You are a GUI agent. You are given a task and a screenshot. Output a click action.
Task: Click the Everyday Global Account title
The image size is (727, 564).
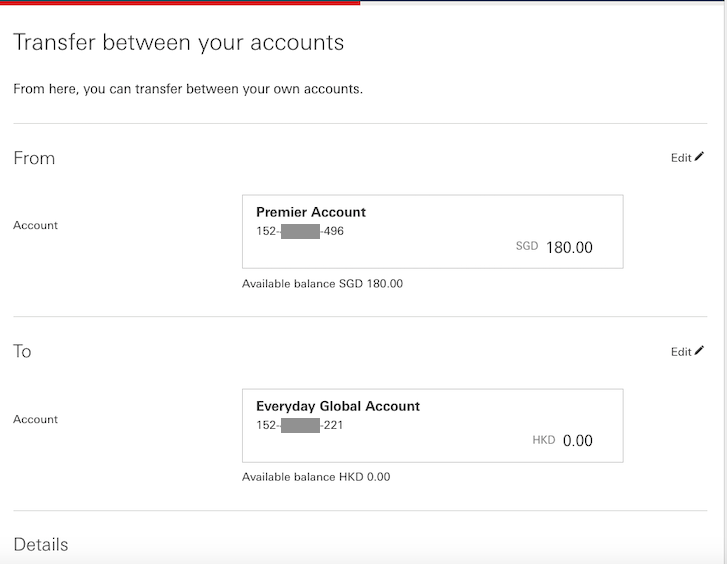(338, 406)
